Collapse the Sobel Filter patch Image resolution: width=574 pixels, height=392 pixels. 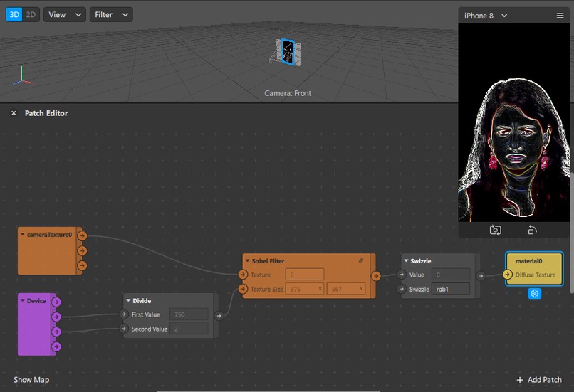click(247, 260)
